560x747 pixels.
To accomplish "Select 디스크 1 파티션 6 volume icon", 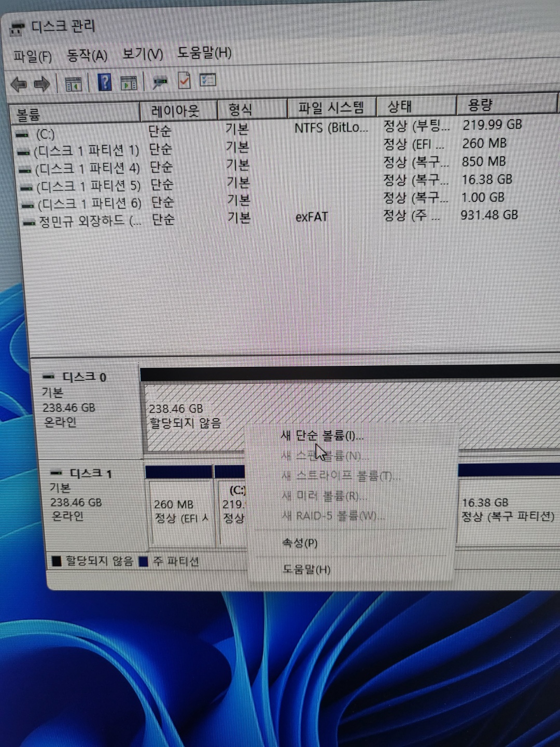I will pyautogui.click(x=28, y=205).
